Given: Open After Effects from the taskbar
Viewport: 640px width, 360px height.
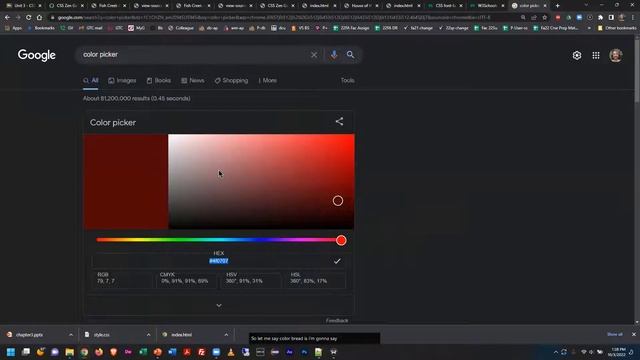Looking at the screenshot, I should pyautogui.click(x=289, y=352).
